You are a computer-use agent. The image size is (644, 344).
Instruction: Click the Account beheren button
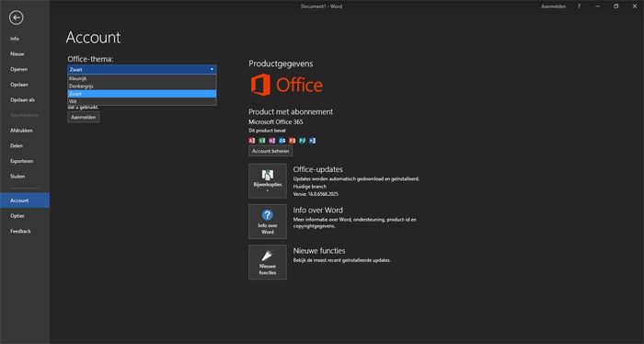point(270,151)
